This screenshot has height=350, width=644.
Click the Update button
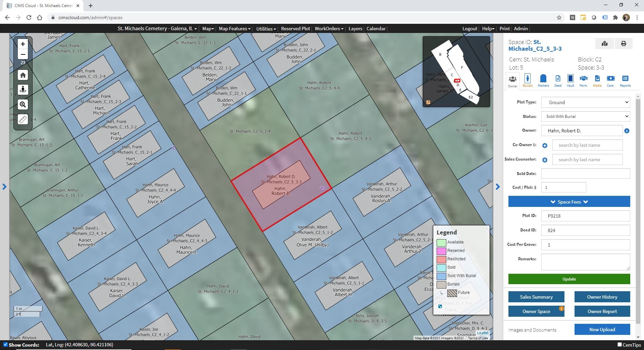click(568, 279)
